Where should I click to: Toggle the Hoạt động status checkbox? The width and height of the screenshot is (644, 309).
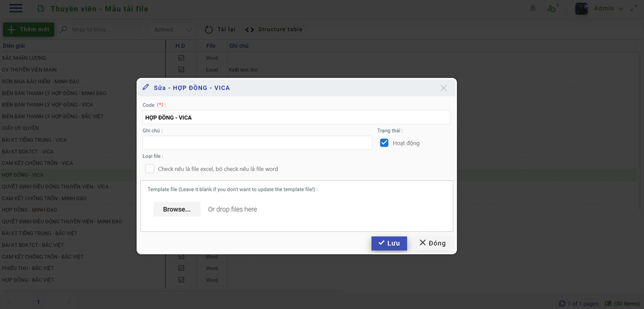point(384,143)
